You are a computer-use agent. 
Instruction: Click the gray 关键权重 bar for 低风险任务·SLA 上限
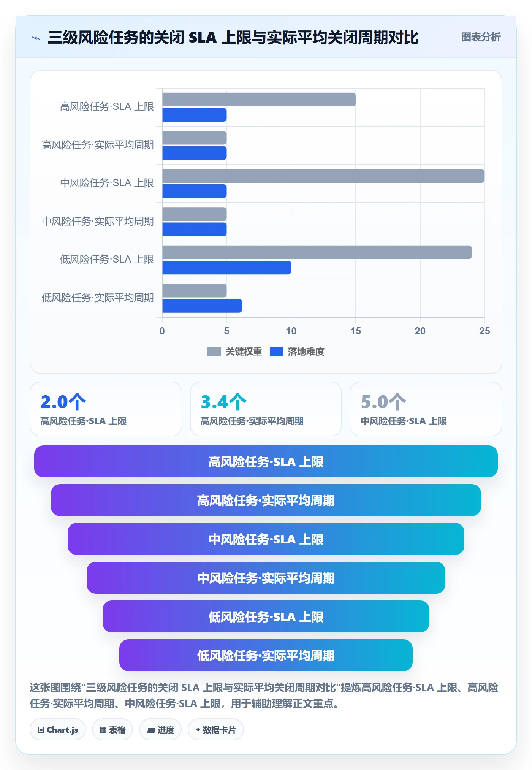[317, 252]
